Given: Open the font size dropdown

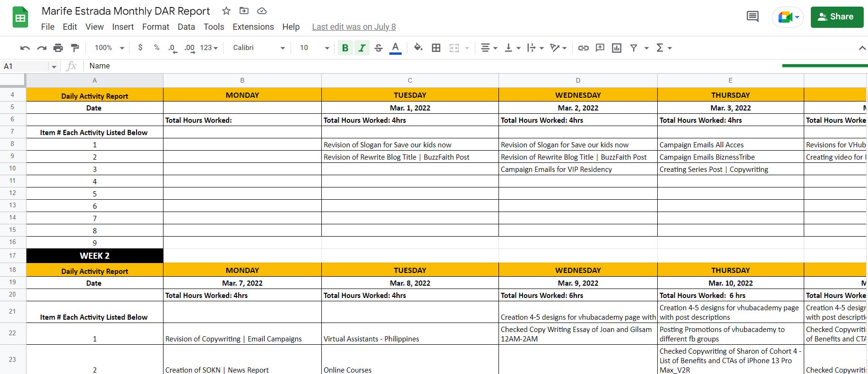Looking at the screenshot, I should [314, 48].
